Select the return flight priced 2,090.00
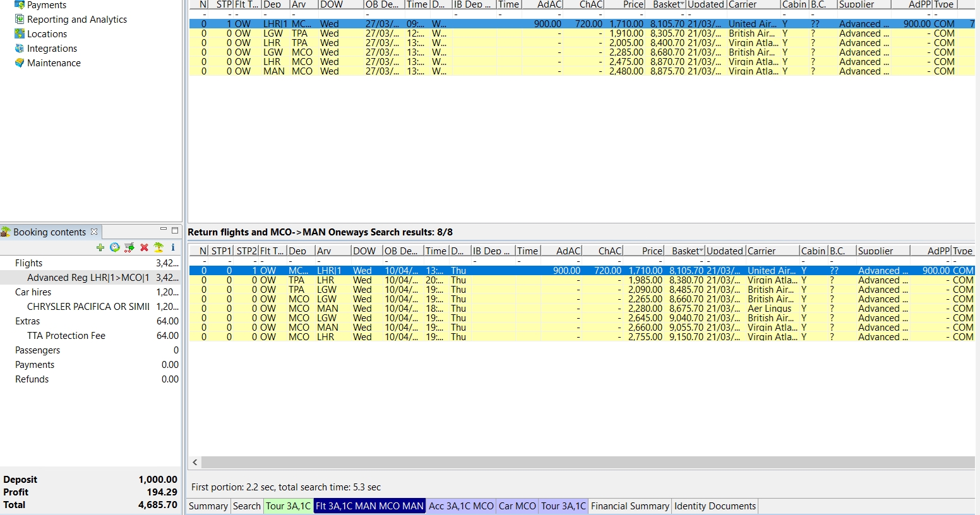 tap(582, 289)
